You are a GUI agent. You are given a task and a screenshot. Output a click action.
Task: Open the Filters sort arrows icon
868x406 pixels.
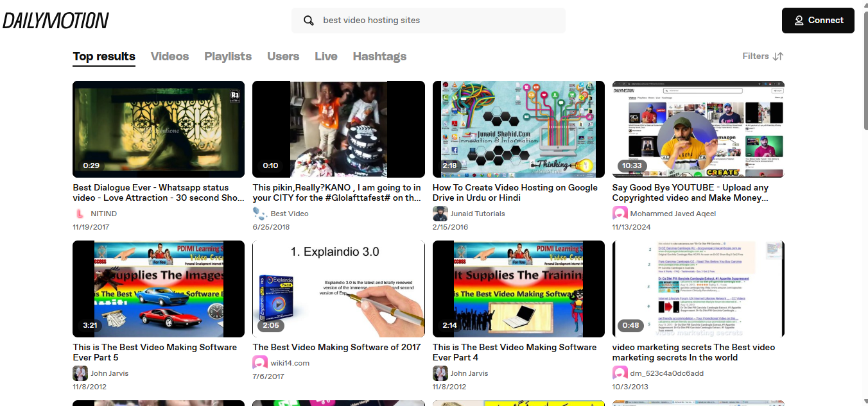778,56
